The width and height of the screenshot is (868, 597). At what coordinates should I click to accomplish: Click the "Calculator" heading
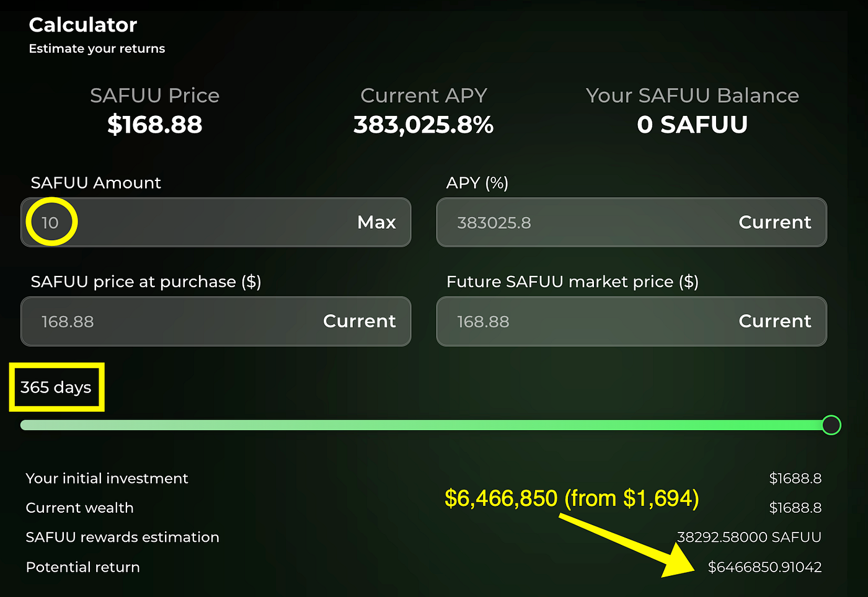(x=83, y=25)
